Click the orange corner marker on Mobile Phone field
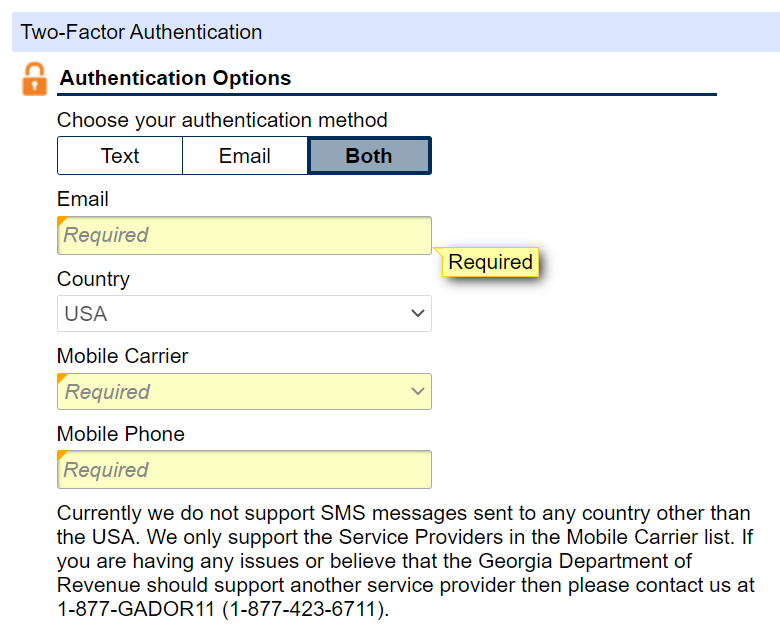Screen dimensions: 780x634 tap(61, 454)
